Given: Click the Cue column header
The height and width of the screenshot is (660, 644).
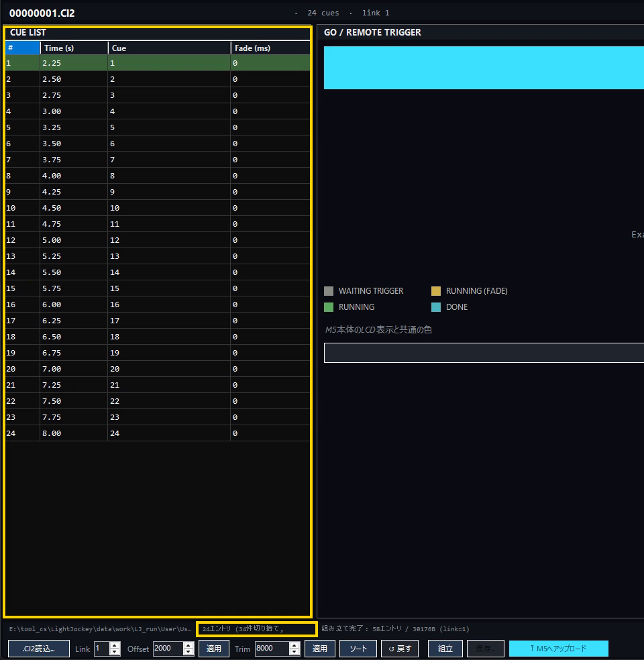Looking at the screenshot, I should tap(169, 48).
